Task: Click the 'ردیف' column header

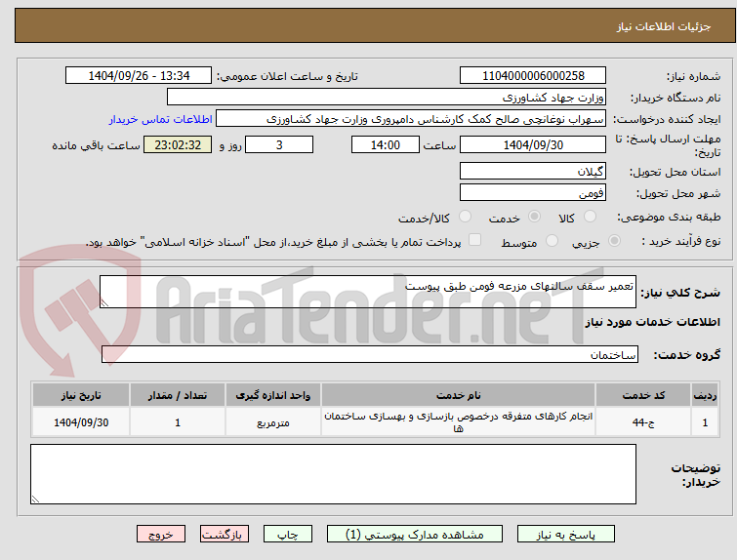Action: pyautogui.click(x=705, y=395)
